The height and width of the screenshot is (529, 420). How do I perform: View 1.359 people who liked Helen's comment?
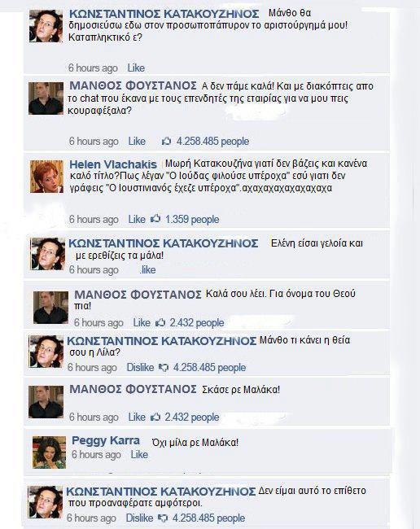click(192, 219)
